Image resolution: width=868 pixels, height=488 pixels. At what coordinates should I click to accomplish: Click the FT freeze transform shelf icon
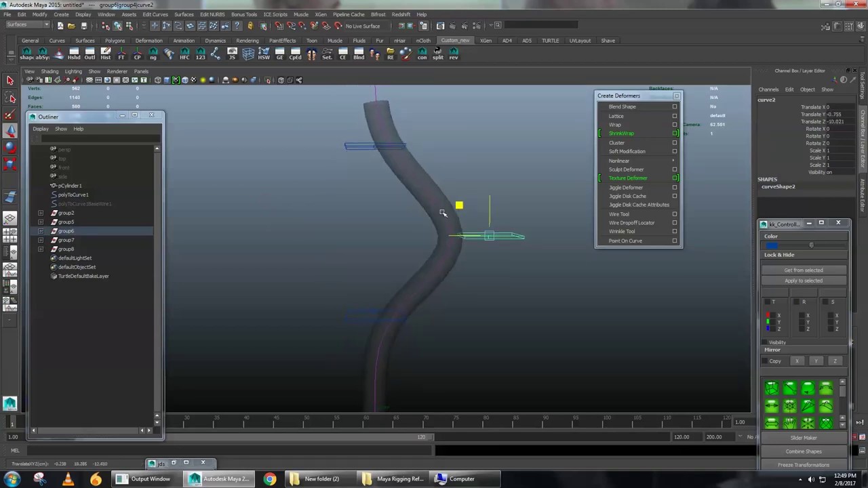pos(121,54)
